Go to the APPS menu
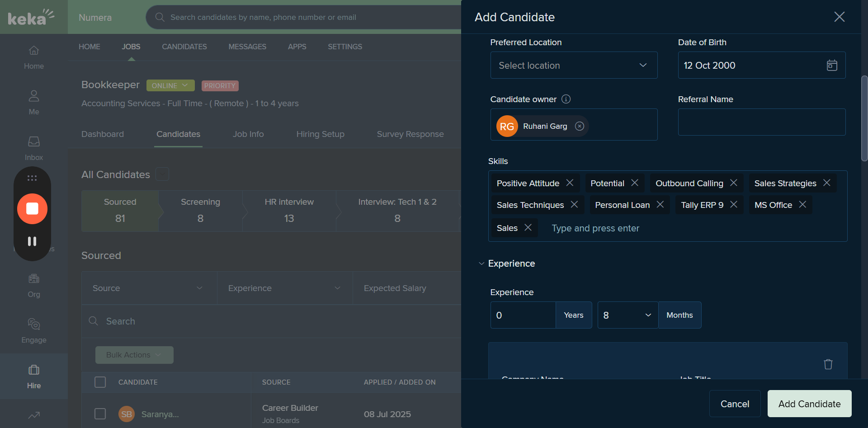This screenshot has width=868, height=428. pos(297,47)
